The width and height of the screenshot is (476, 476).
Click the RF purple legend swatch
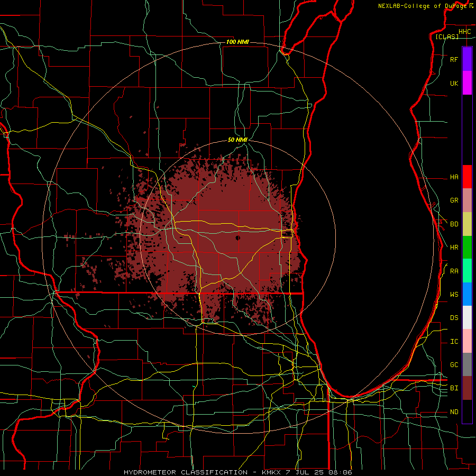click(x=467, y=59)
